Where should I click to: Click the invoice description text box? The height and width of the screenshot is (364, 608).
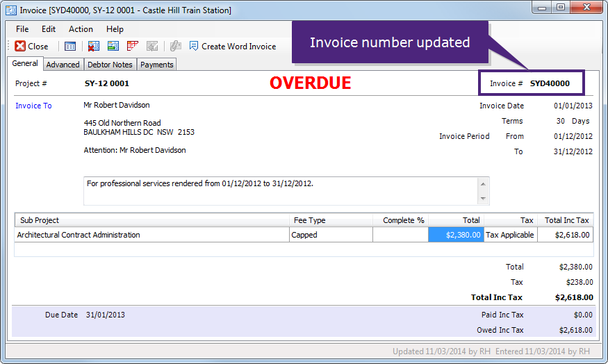(279, 191)
